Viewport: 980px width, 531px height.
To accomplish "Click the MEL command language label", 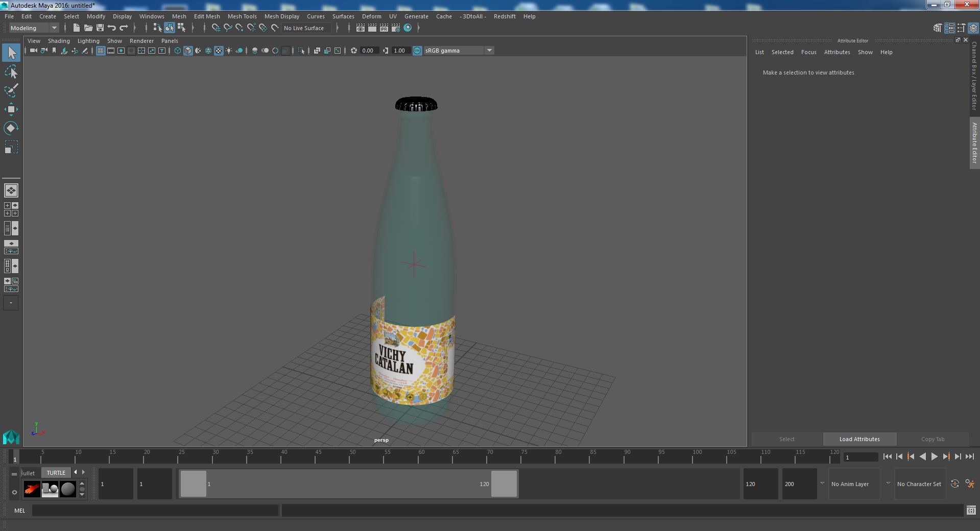I will tap(19, 510).
